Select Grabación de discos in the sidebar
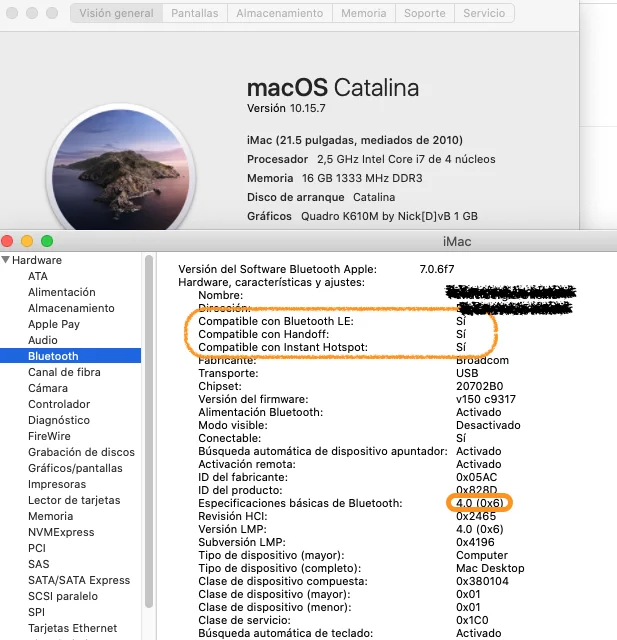617x640 pixels. click(81, 452)
